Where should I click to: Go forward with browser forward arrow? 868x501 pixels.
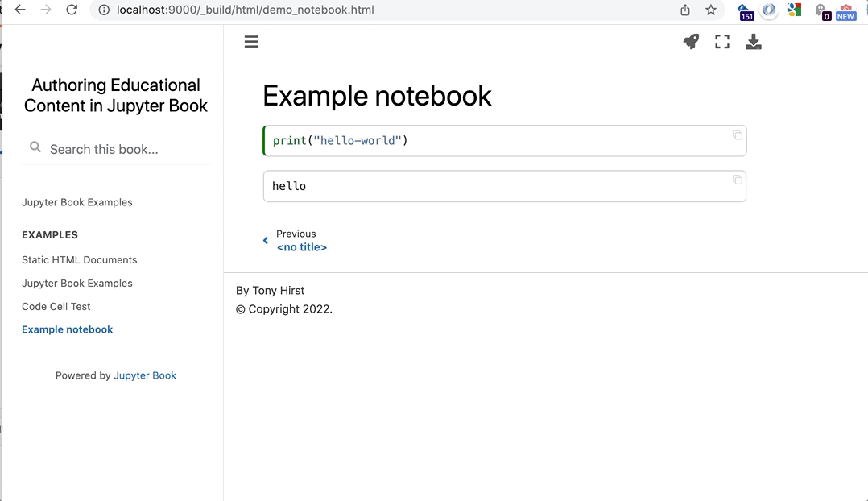pos(46,10)
